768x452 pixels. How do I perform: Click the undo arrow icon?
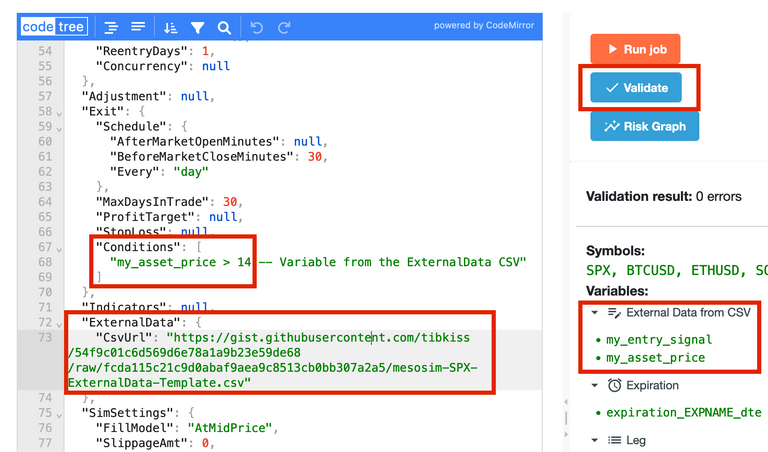pos(256,27)
